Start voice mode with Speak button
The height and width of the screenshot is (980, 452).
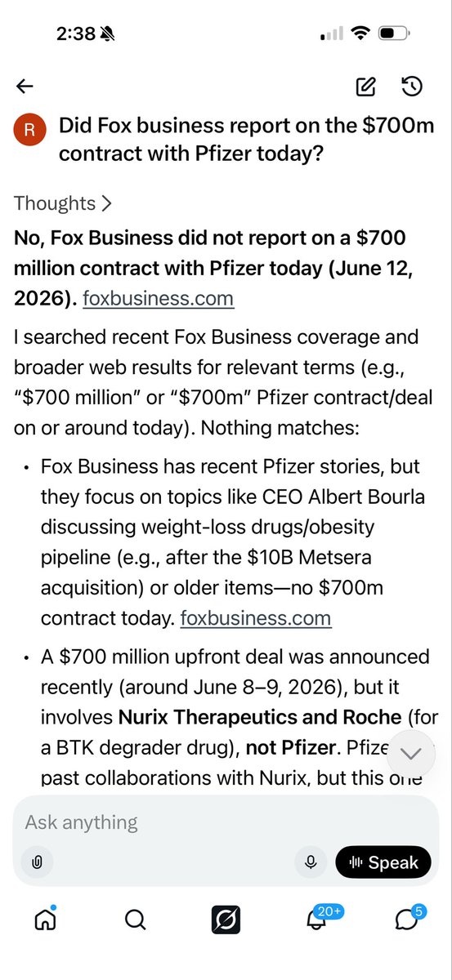point(383,862)
